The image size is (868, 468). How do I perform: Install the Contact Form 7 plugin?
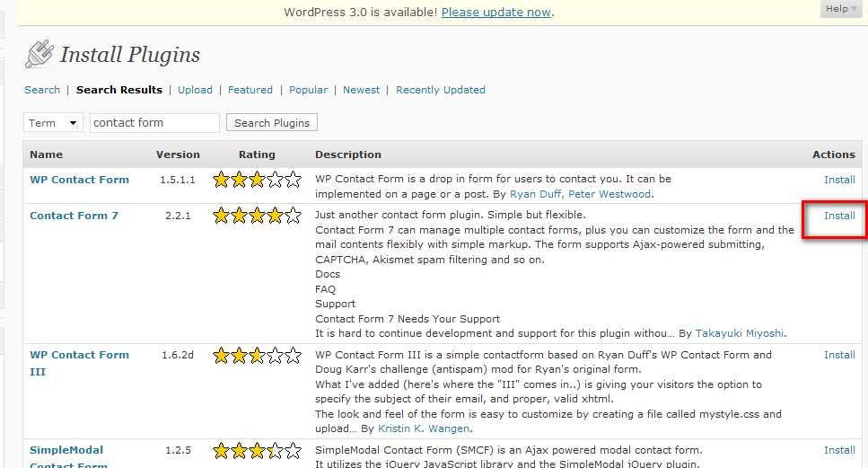839,216
